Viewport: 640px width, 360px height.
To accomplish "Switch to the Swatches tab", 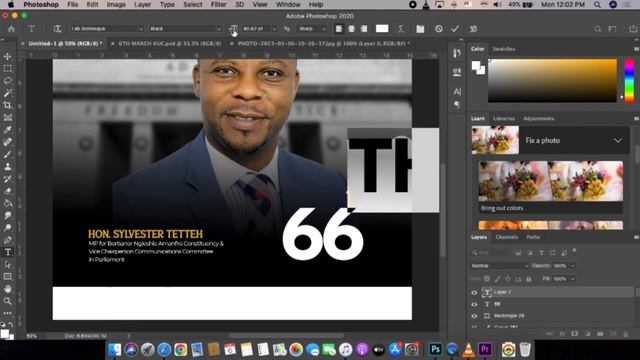I will click(504, 49).
